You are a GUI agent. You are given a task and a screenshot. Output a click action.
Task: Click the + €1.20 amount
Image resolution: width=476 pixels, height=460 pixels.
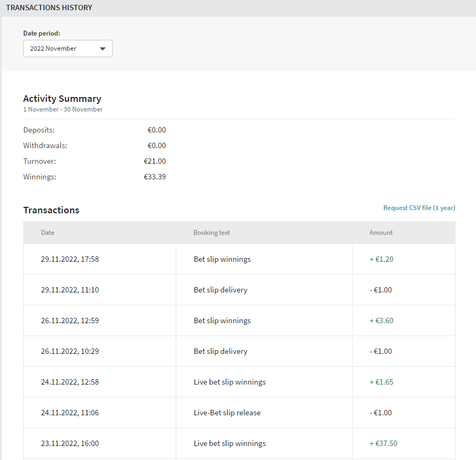[x=381, y=259]
